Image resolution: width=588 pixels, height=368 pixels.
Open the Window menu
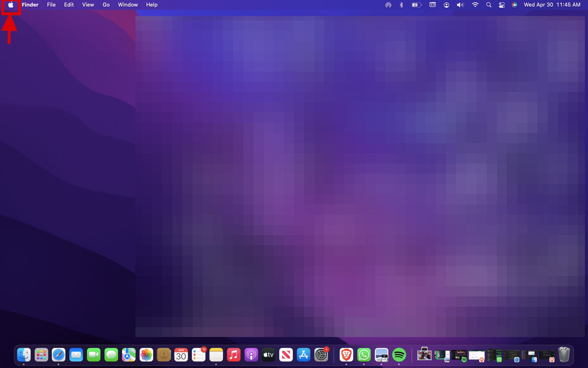point(128,5)
